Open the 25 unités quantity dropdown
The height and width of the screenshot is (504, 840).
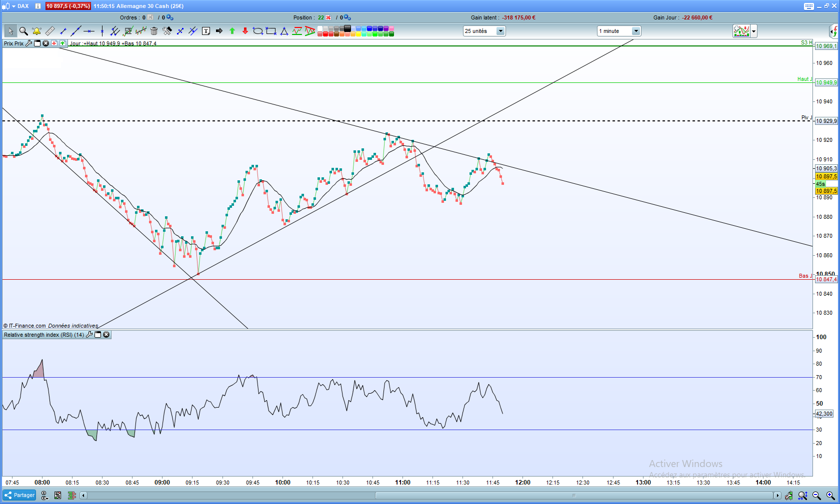pyautogui.click(x=484, y=31)
